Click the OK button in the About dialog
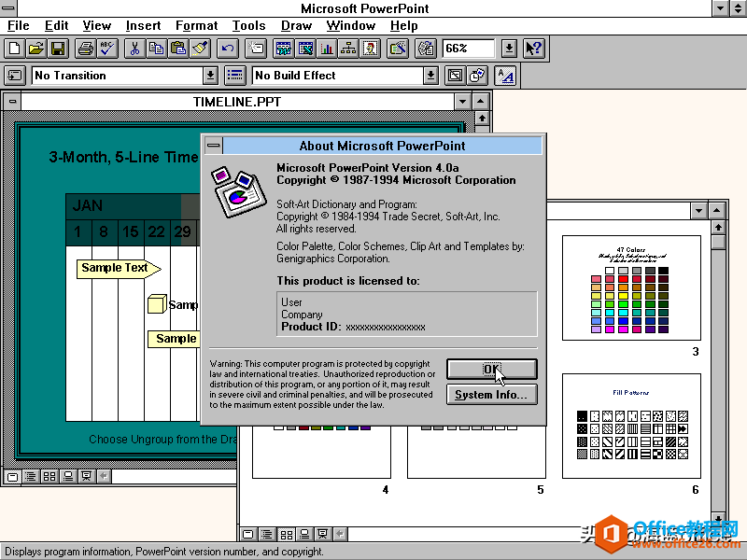 coord(492,369)
